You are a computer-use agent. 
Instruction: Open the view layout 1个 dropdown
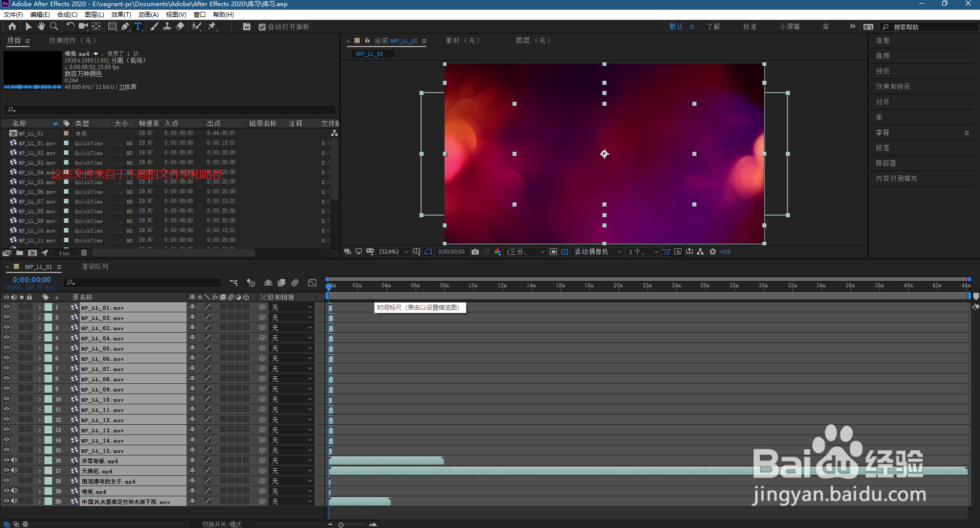pos(643,252)
